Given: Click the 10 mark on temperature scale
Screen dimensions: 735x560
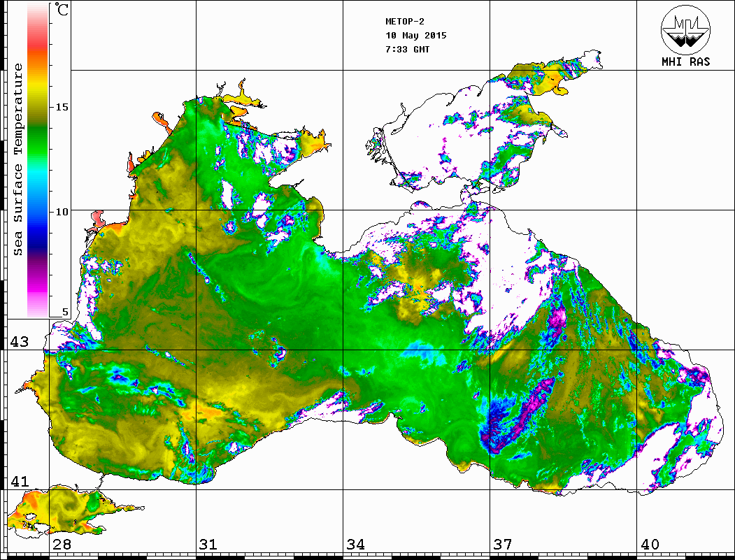Looking at the screenshot, I should pos(62,211).
